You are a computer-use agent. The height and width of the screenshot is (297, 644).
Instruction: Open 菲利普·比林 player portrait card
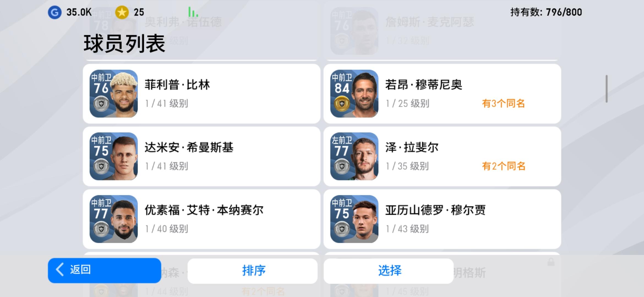coord(114,94)
